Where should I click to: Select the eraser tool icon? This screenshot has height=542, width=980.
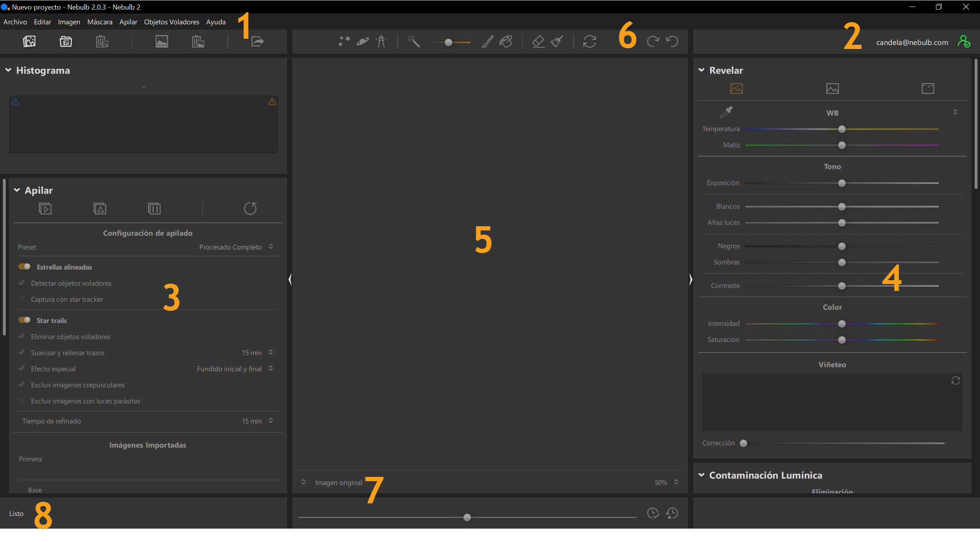point(538,41)
